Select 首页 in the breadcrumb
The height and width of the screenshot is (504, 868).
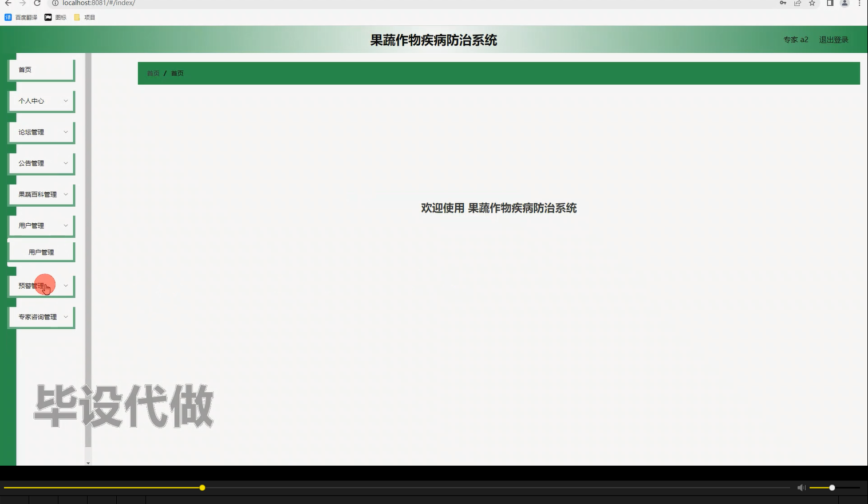(152, 73)
